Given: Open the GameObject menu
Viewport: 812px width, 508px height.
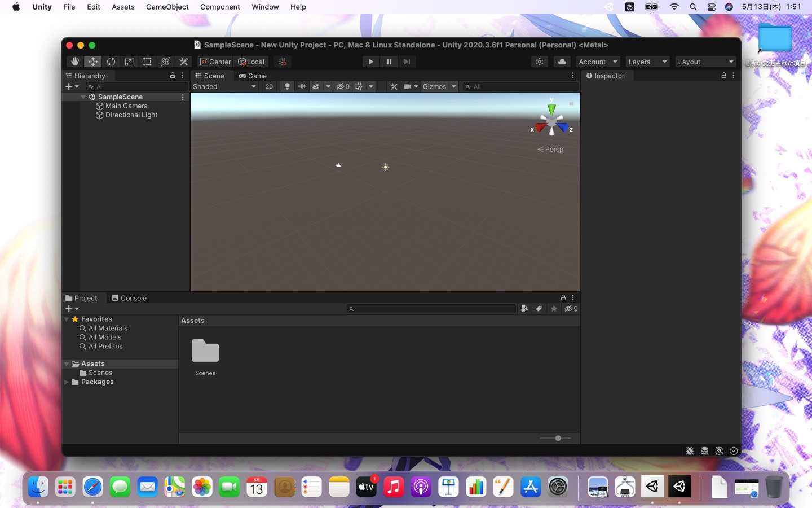Looking at the screenshot, I should pos(167,7).
